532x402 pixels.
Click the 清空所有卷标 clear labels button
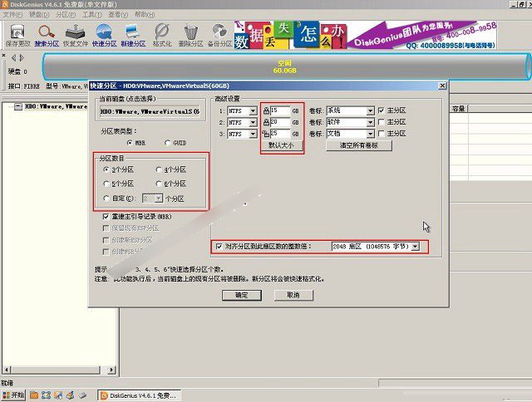359,145
